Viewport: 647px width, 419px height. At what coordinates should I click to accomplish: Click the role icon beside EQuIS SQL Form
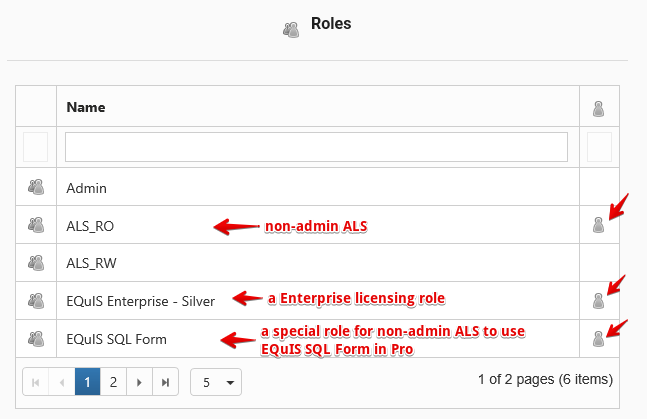pos(36,339)
